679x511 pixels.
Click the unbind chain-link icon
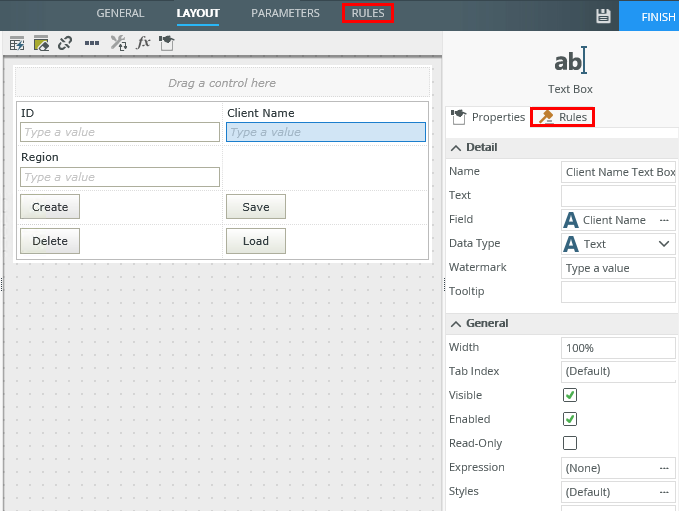click(65, 43)
